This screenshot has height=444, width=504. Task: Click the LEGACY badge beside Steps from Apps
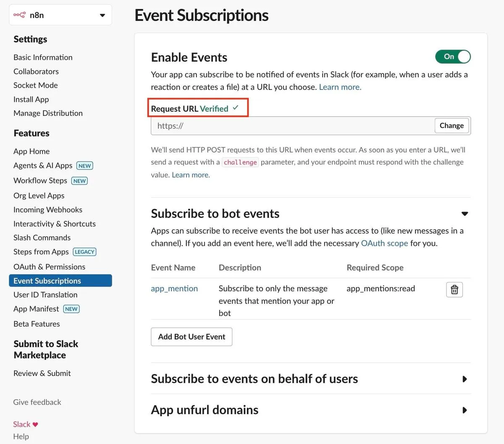tap(84, 252)
